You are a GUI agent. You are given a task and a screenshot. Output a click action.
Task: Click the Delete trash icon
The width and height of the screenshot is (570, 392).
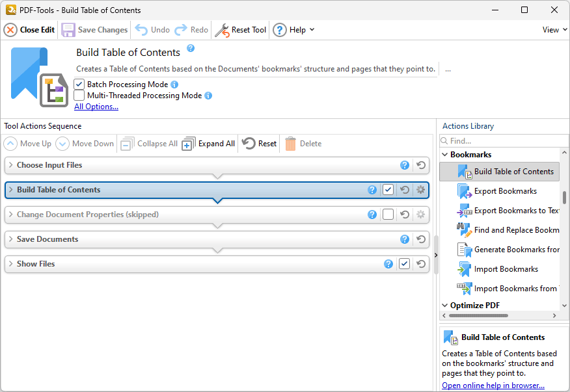pos(290,144)
